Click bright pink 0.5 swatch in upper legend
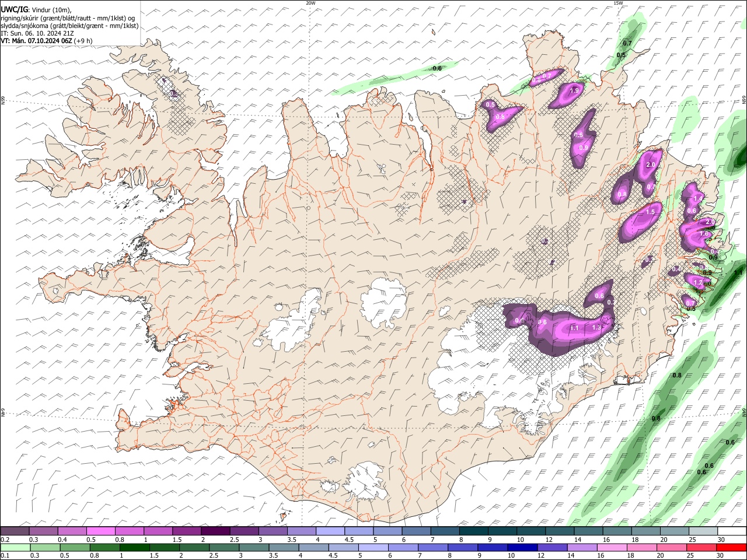The height and width of the screenshot is (560, 747). click(100, 531)
